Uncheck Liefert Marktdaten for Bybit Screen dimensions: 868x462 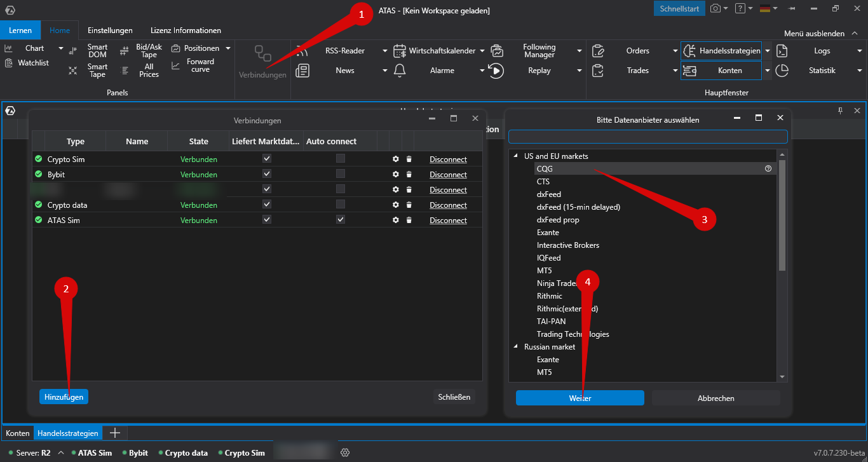coord(267,173)
